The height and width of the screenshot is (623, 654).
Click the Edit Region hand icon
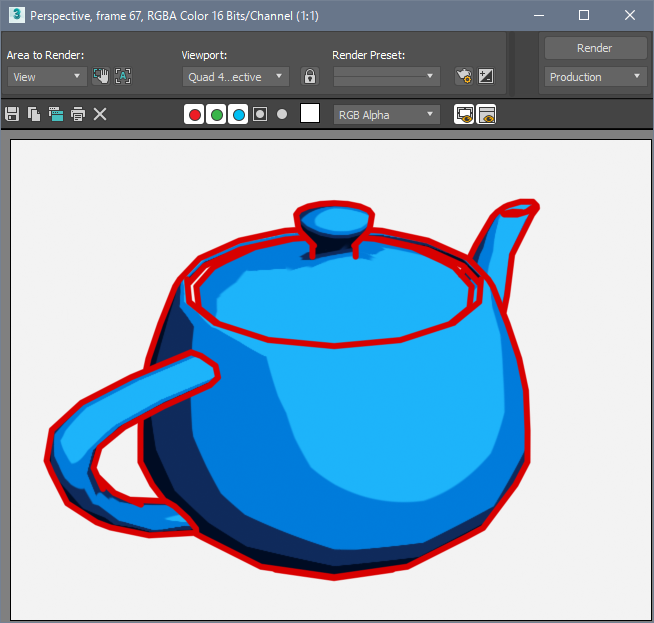click(x=101, y=76)
